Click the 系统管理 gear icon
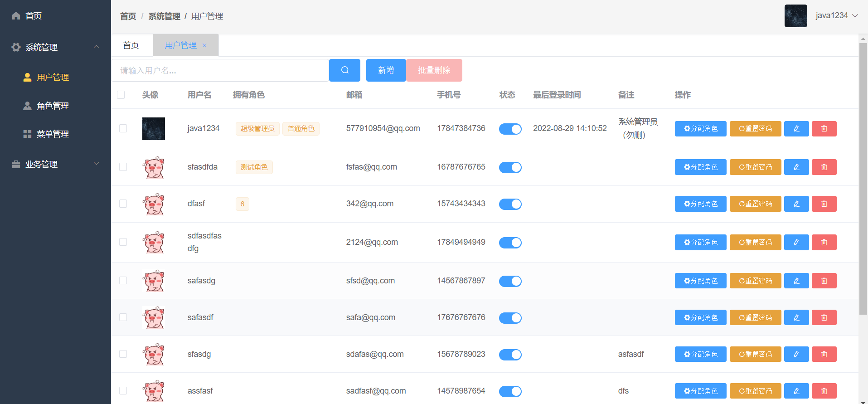The image size is (868, 404). [x=16, y=47]
